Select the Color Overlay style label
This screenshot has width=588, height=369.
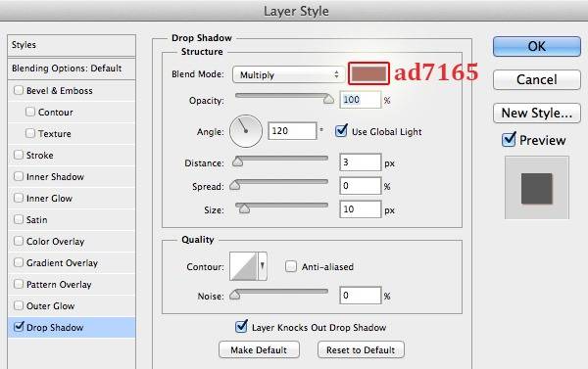point(55,241)
